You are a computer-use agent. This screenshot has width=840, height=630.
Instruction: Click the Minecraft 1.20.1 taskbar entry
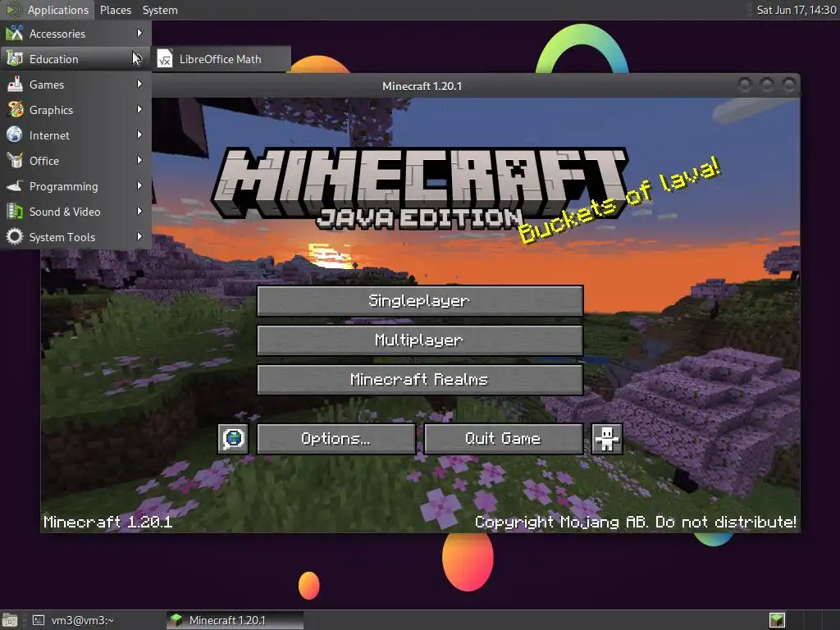click(235, 620)
